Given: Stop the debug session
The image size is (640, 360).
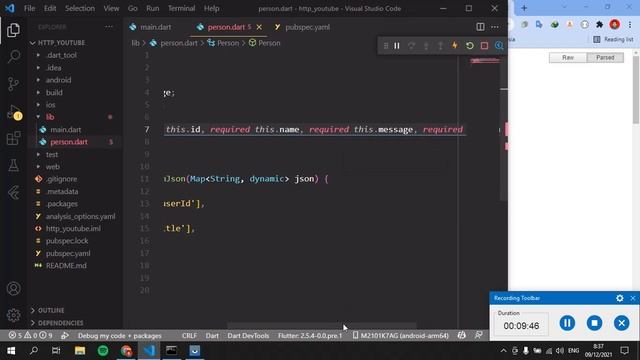Looking at the screenshot, I should tap(484, 46).
